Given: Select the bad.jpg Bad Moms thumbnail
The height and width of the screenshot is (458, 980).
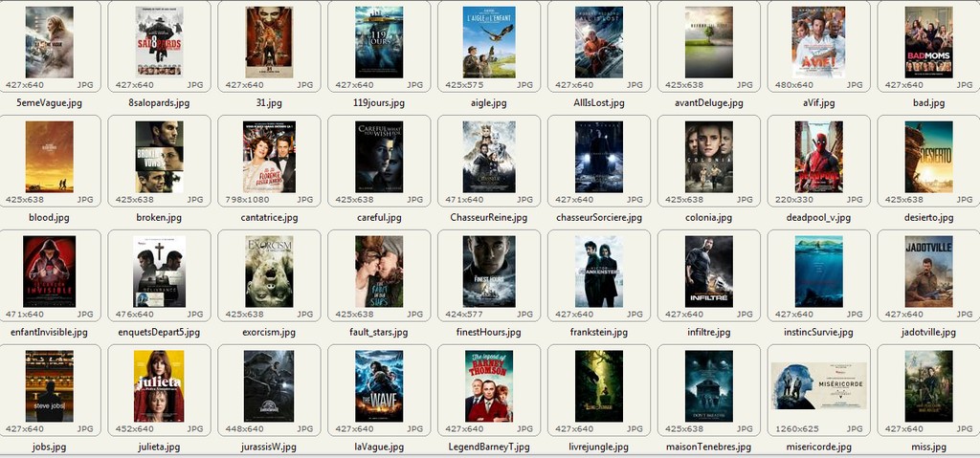Looking at the screenshot, I should click(x=929, y=42).
